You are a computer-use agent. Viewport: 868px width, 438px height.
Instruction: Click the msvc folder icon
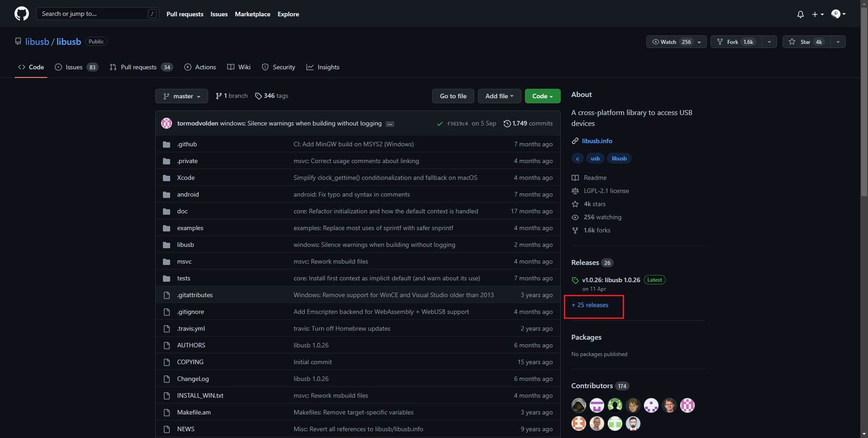pos(167,262)
